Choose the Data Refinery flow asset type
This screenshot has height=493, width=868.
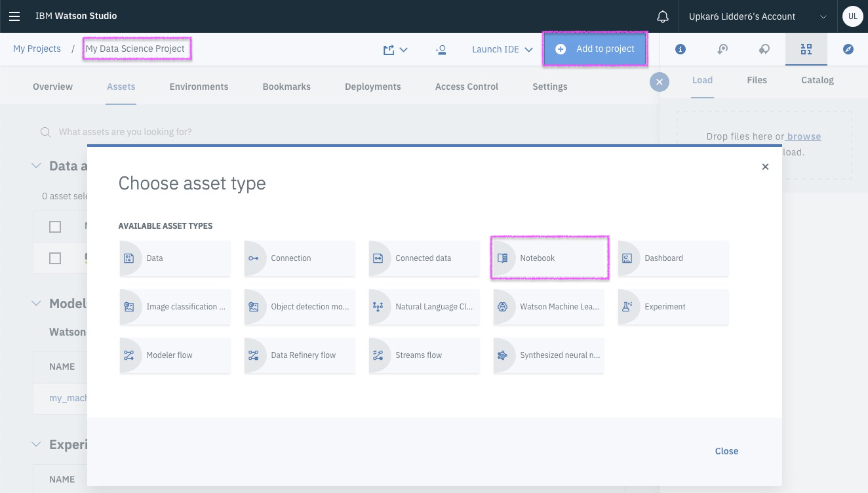pos(300,355)
